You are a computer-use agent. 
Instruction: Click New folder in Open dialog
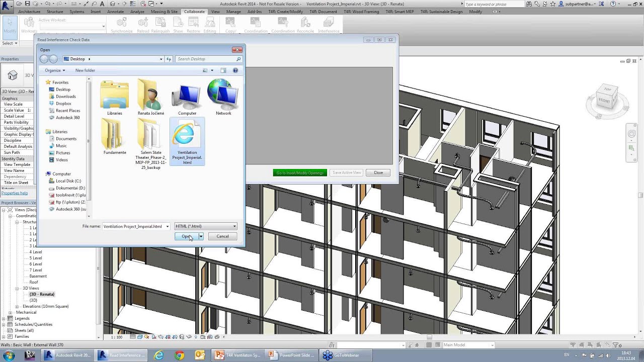tap(85, 70)
